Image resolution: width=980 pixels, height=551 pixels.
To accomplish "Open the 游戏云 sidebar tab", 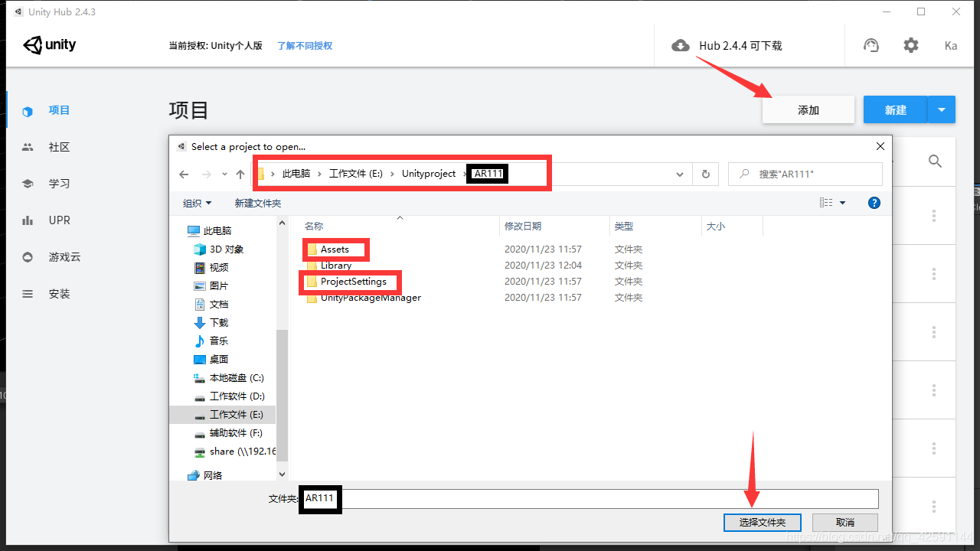I will (64, 257).
